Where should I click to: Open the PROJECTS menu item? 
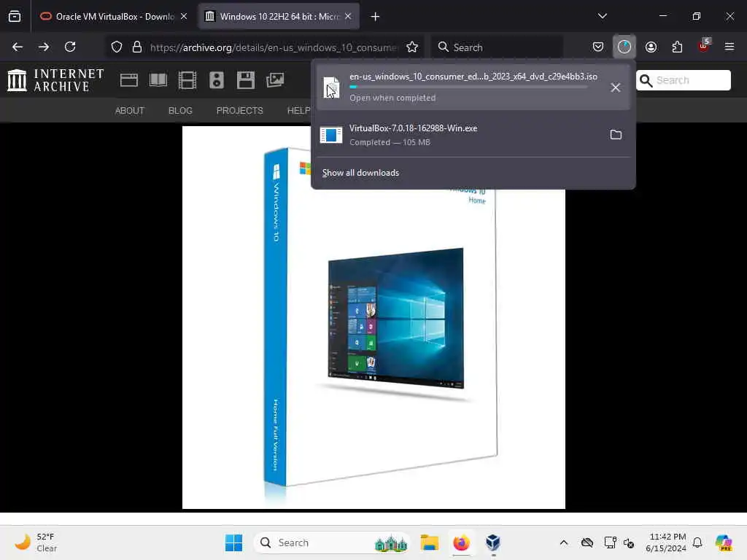239,111
